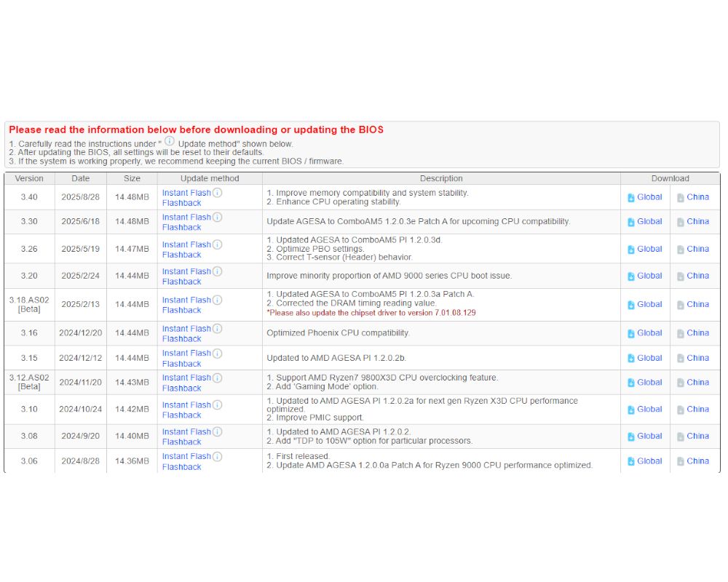
Task: Download Global BIOS version 3.40
Action: click(649, 197)
